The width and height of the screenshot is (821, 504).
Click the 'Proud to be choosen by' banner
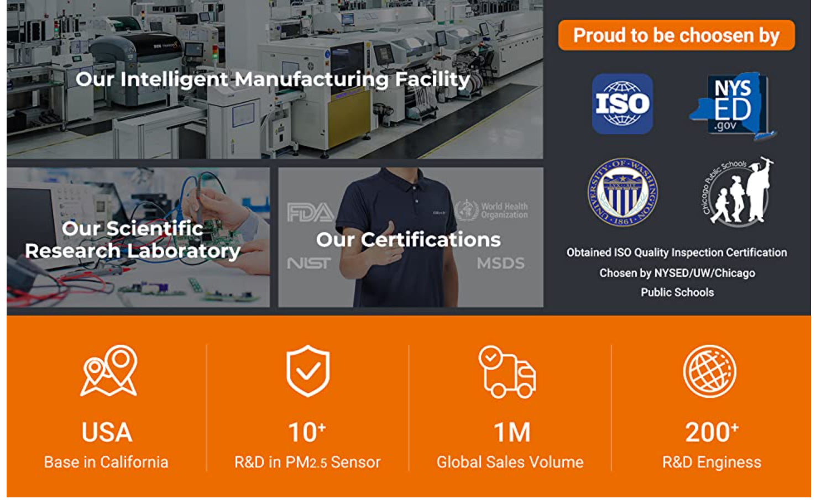point(676,35)
